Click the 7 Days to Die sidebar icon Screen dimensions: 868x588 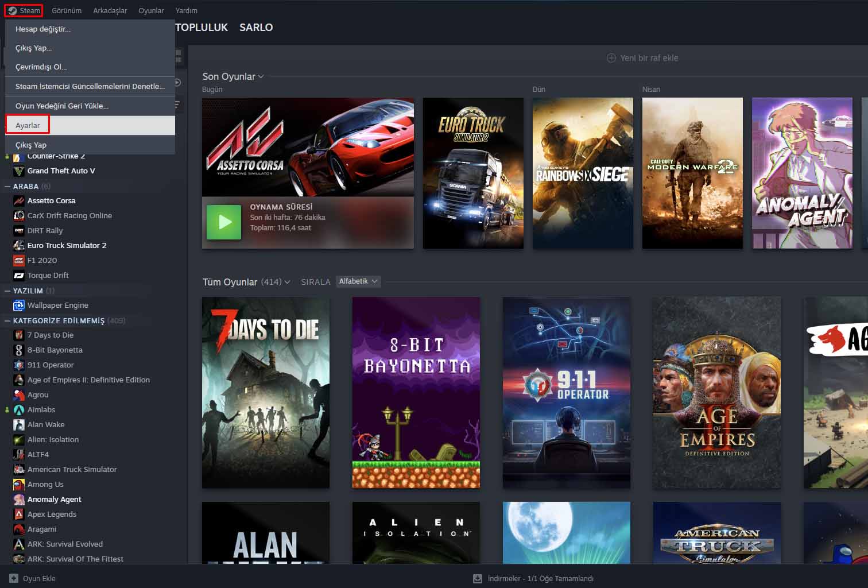[x=18, y=335]
